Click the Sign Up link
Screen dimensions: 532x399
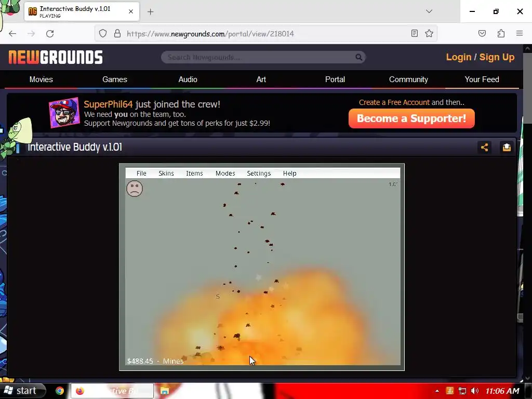coord(497,57)
